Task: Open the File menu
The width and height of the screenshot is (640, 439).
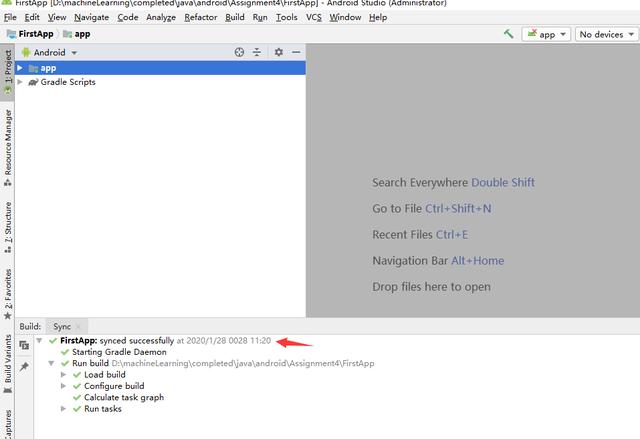Action: coord(10,18)
